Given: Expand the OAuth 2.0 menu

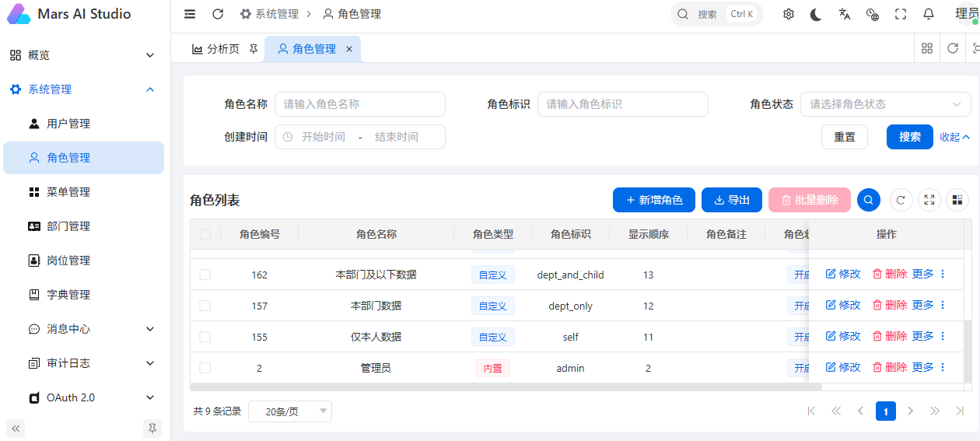Looking at the screenshot, I should pyautogui.click(x=83, y=397).
